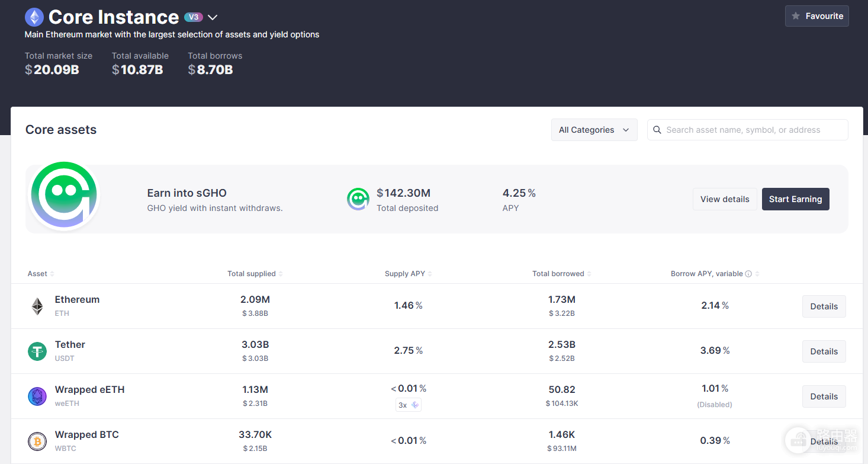Viewport: 868px width, 464px height.
Task: Expand the Core Instance market selector chevron
Action: click(213, 18)
